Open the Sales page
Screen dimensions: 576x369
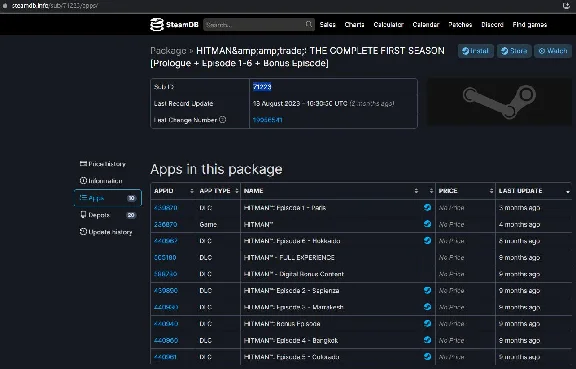(327, 25)
